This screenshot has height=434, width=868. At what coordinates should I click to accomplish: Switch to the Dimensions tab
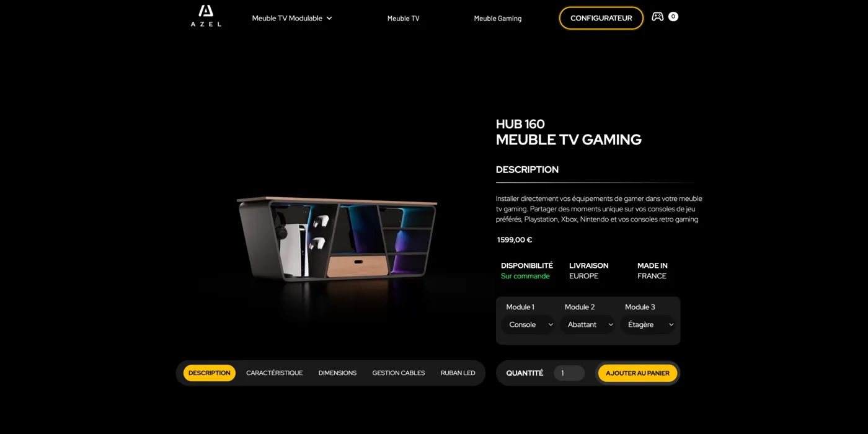337,373
